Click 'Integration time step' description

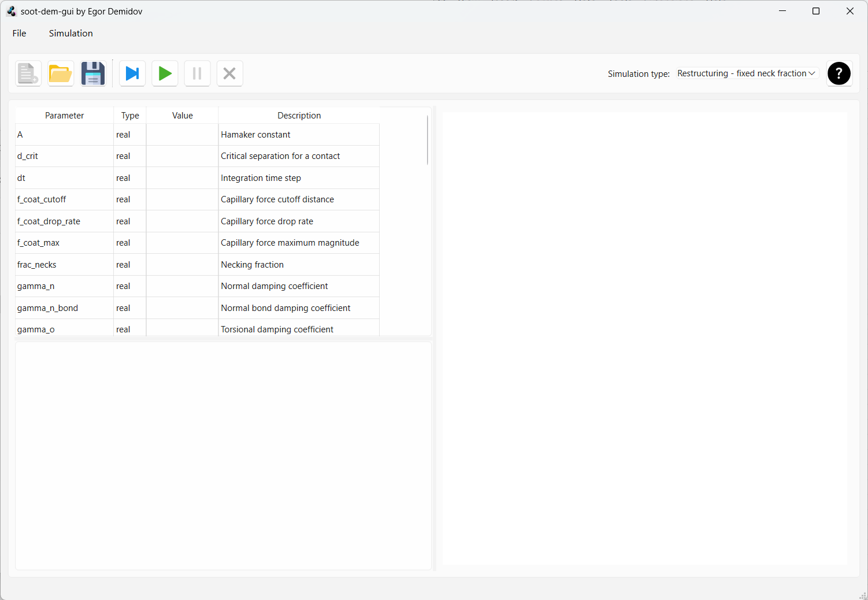coord(299,178)
